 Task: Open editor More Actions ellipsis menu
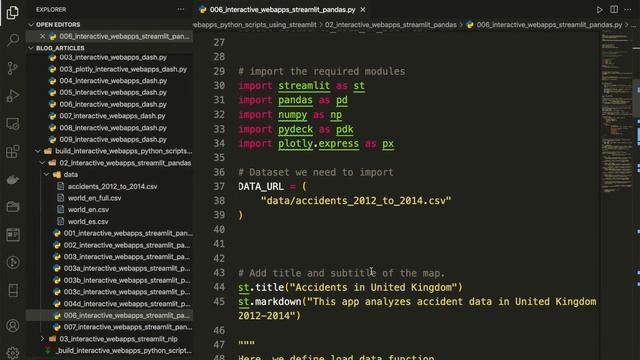click(628, 9)
